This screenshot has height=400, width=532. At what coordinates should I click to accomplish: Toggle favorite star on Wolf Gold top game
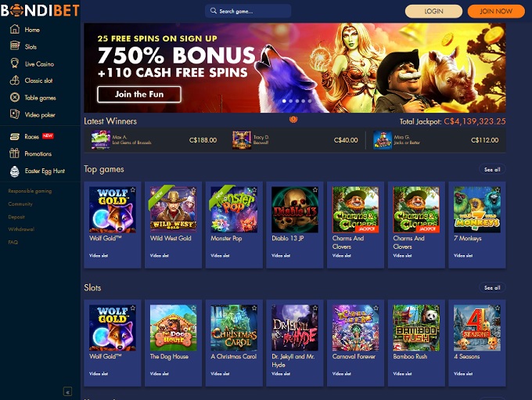(133, 189)
